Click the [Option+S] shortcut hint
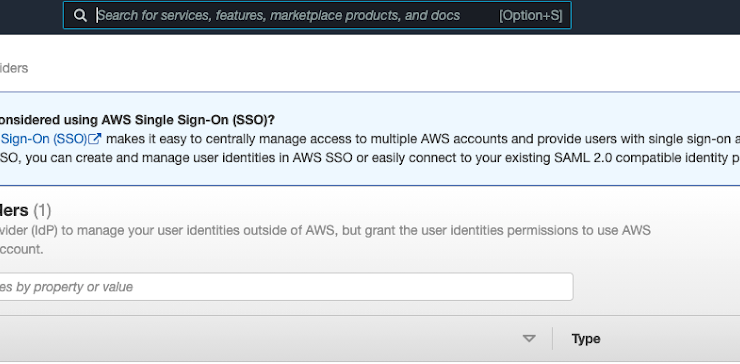Viewport: 740px width, 364px height. tap(530, 16)
